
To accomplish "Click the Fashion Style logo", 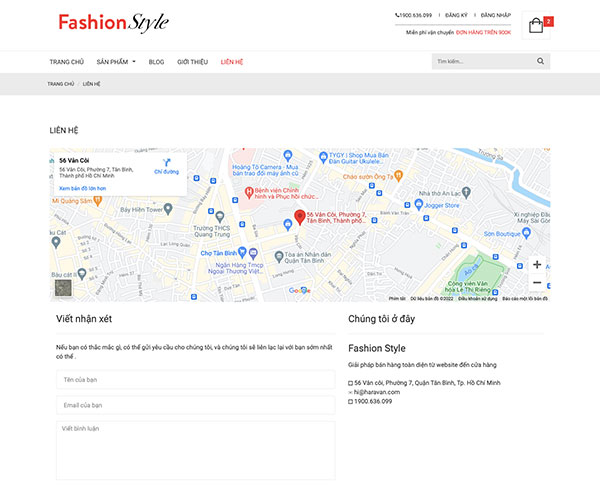I will 113,23.
